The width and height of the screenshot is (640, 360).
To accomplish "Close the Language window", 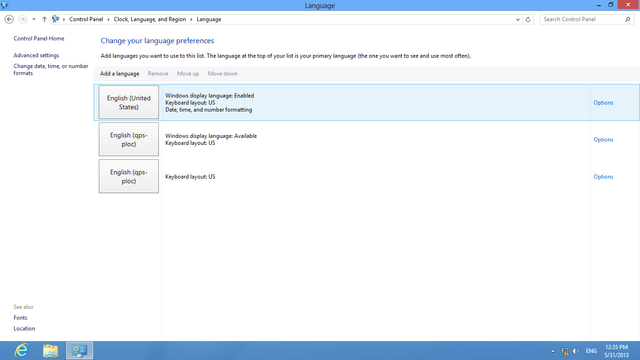I will 628,5.
